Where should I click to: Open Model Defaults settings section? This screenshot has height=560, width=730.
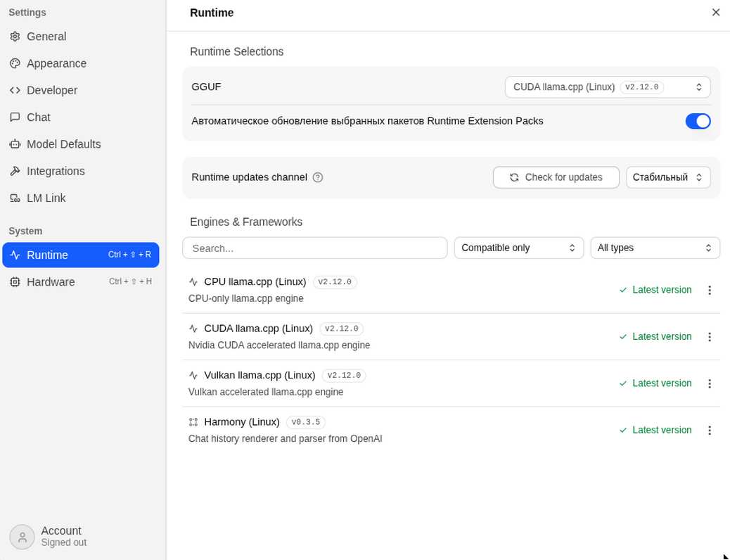coord(81,144)
